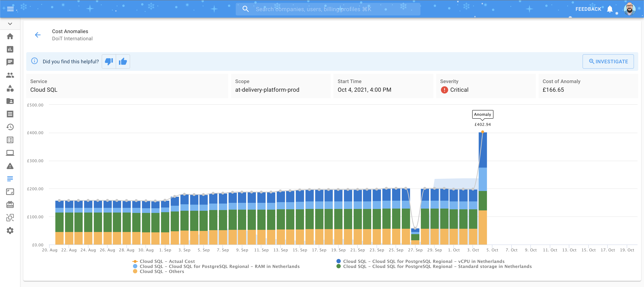Click the people group sidebar icon
The width and height of the screenshot is (644, 287).
point(10,75)
